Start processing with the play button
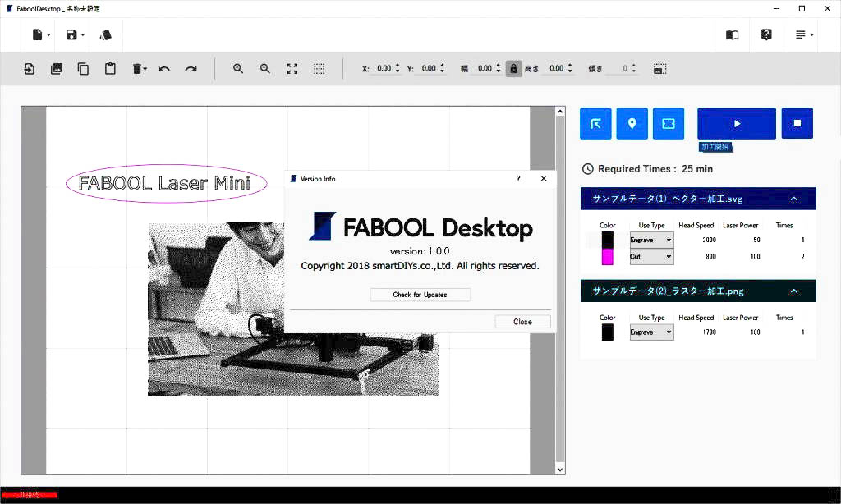The image size is (841, 504). point(737,124)
